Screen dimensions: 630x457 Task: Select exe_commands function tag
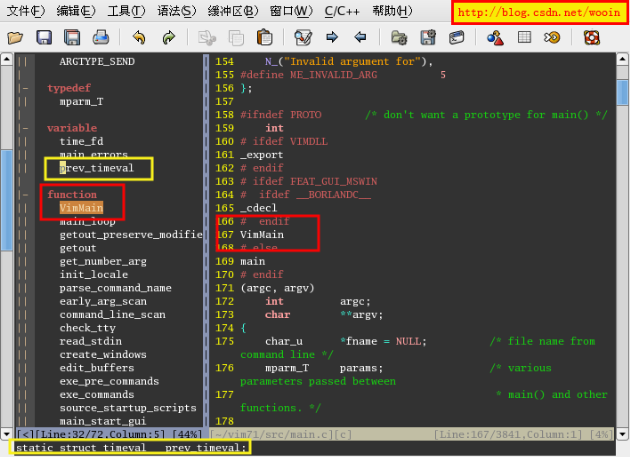pos(97,394)
